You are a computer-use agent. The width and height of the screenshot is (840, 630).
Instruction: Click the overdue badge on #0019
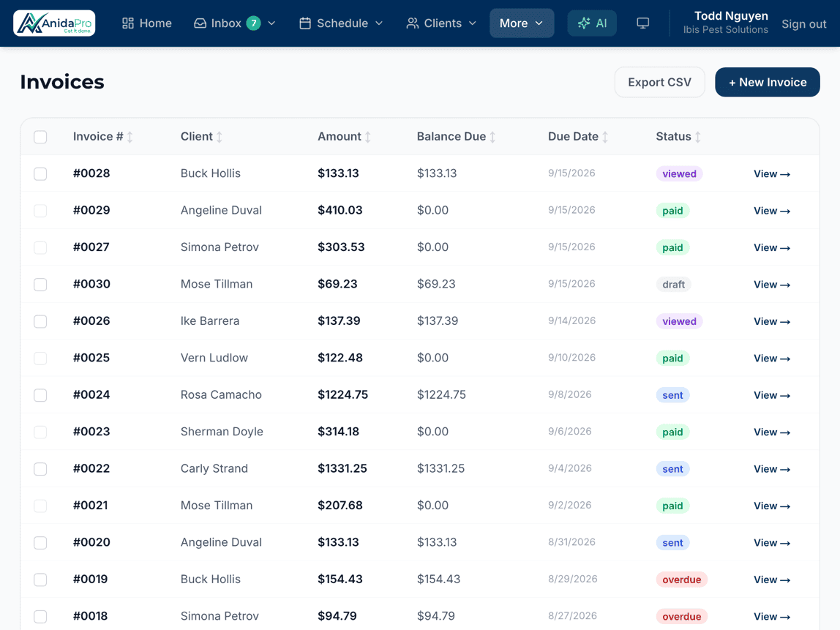(x=681, y=580)
